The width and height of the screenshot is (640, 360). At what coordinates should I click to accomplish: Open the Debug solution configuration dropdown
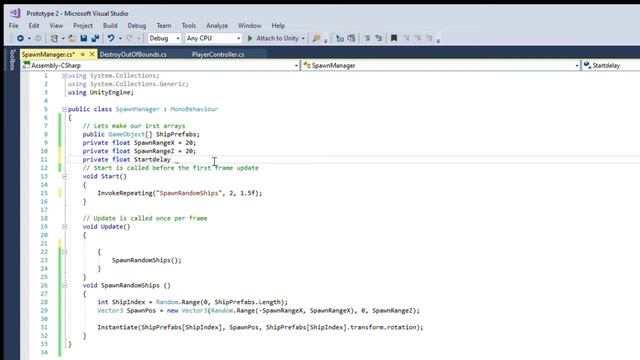pos(164,38)
